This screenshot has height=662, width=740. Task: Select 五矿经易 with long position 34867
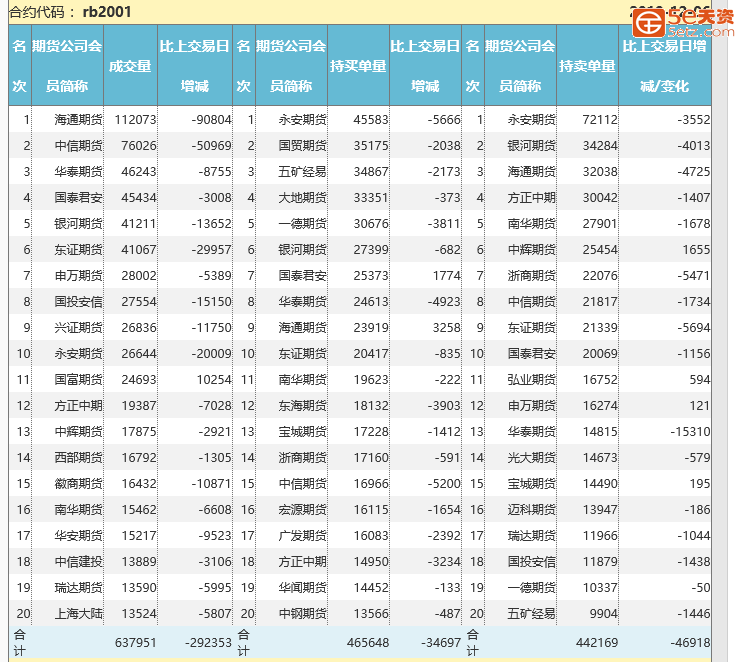click(x=303, y=172)
